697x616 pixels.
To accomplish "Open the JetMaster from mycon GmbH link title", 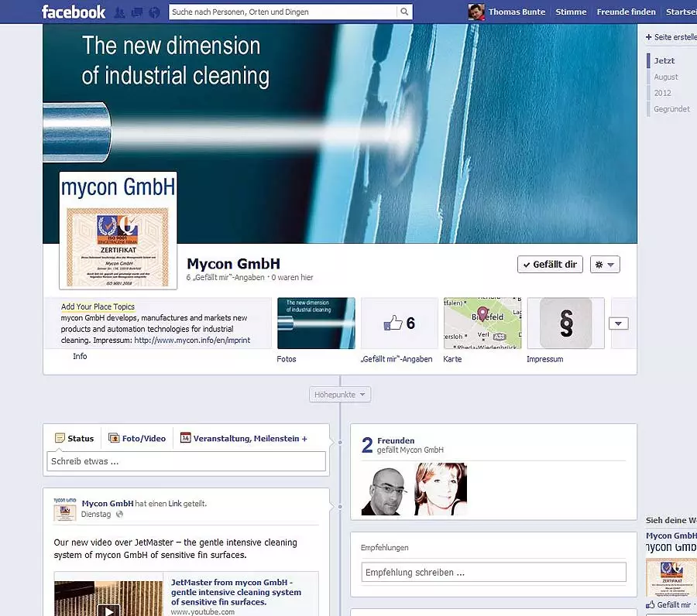I will [236, 592].
